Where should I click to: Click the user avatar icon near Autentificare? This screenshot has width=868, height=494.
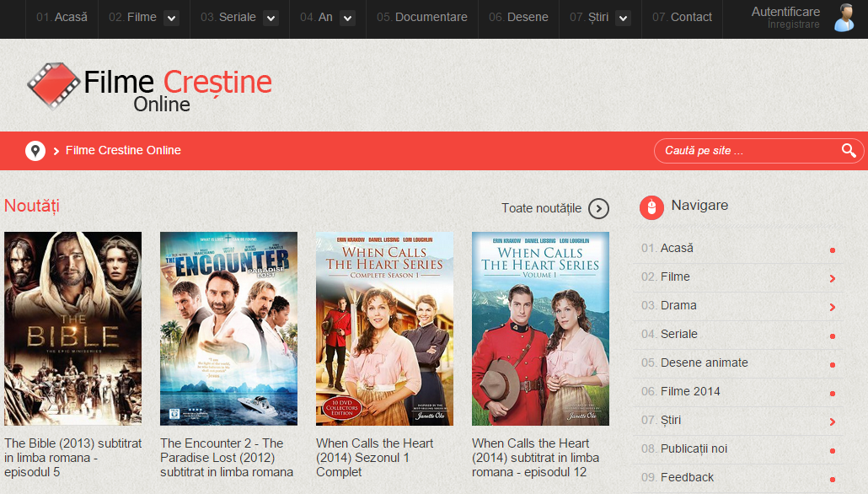point(844,18)
